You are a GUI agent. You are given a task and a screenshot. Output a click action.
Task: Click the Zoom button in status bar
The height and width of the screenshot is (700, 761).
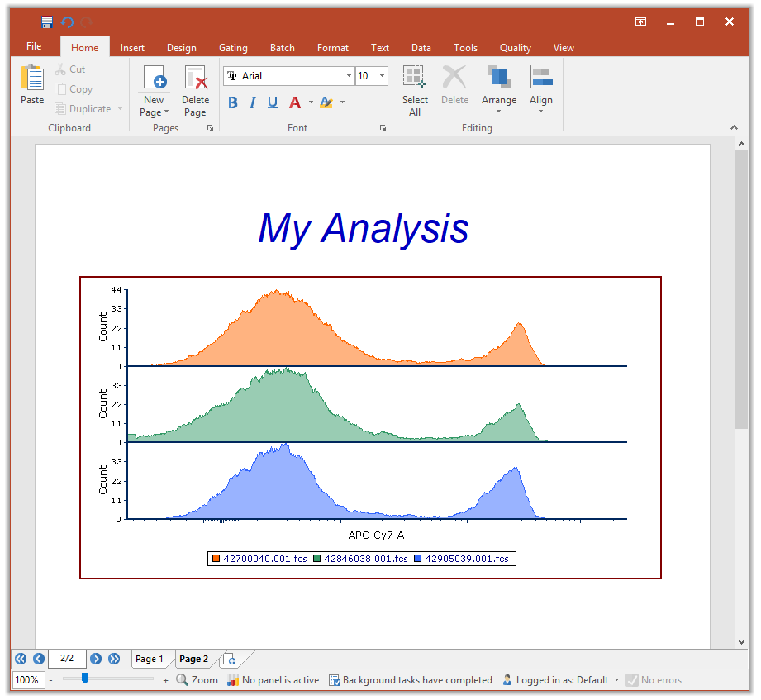[197, 680]
